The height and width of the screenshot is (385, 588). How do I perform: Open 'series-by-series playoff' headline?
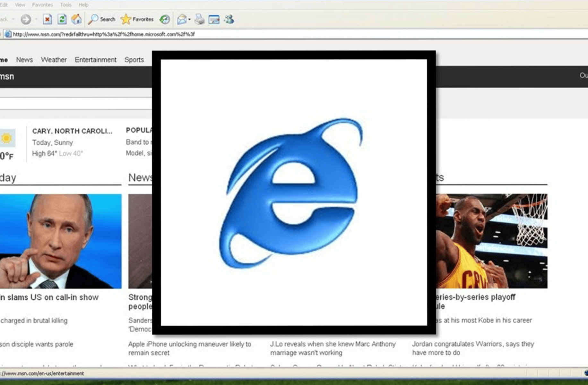(x=476, y=302)
